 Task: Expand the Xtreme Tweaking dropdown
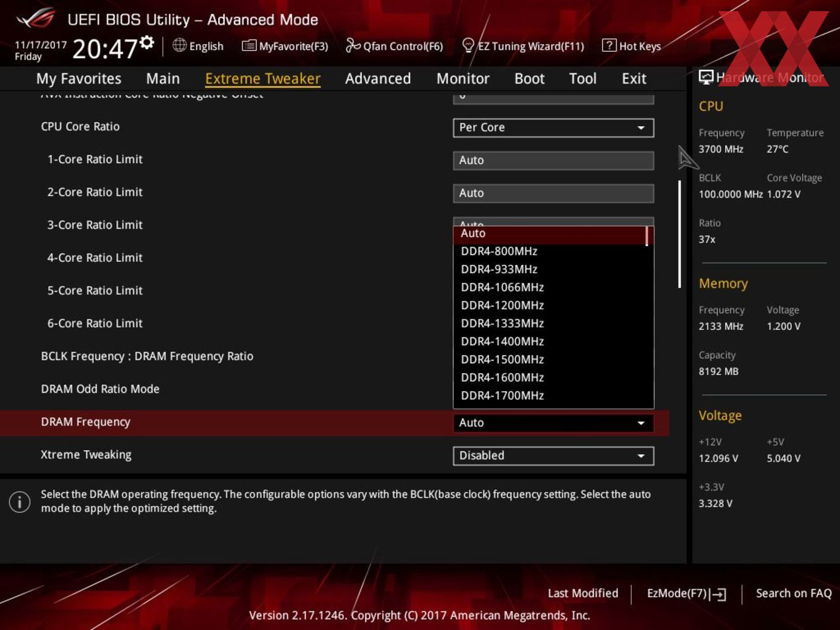point(553,456)
